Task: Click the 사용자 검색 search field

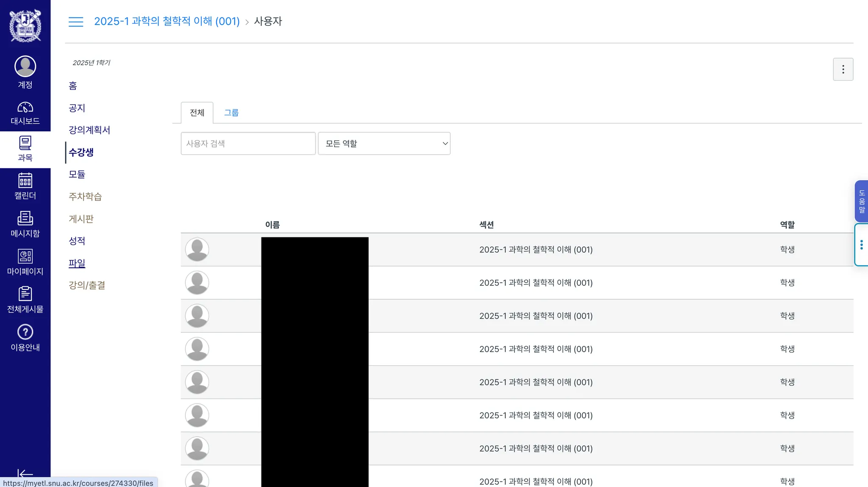Action: tap(248, 144)
